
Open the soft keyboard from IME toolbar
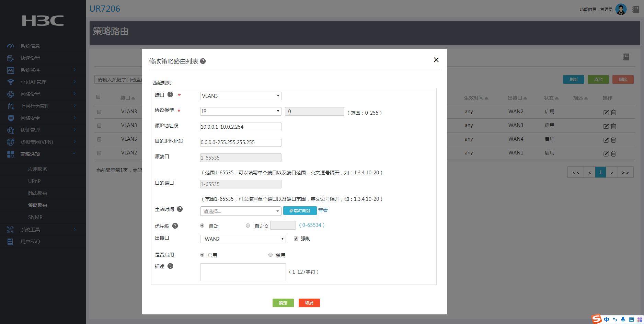pyautogui.click(x=631, y=320)
